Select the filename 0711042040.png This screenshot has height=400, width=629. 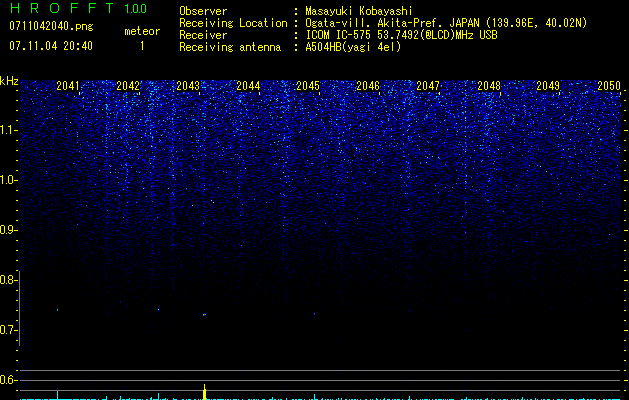(x=51, y=26)
